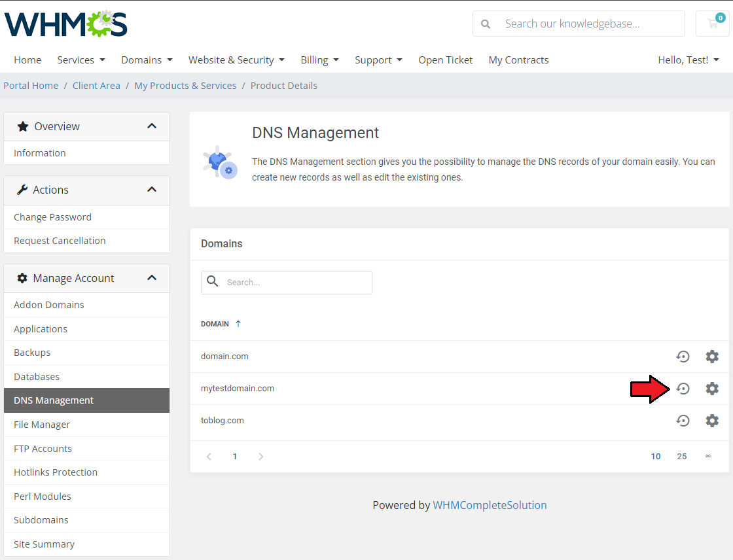733x560 pixels.
Task: Click the restore icon for domain.com
Action: (683, 357)
